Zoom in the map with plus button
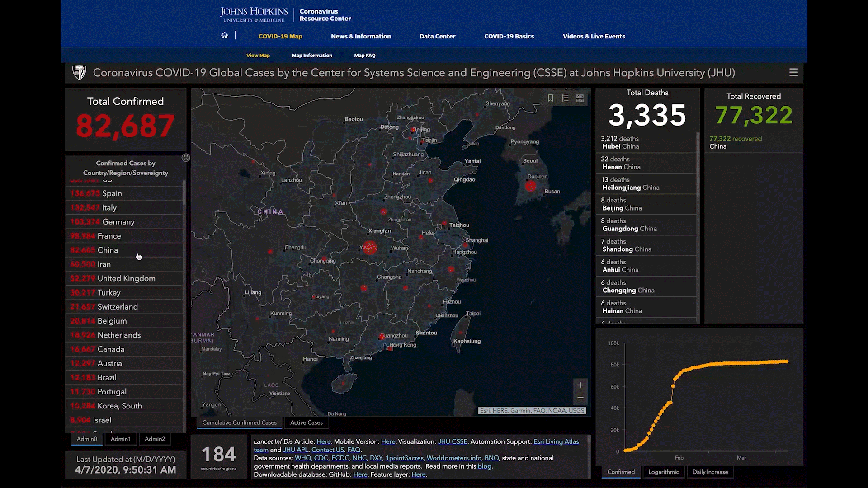Image resolution: width=868 pixels, height=488 pixels. (580, 385)
